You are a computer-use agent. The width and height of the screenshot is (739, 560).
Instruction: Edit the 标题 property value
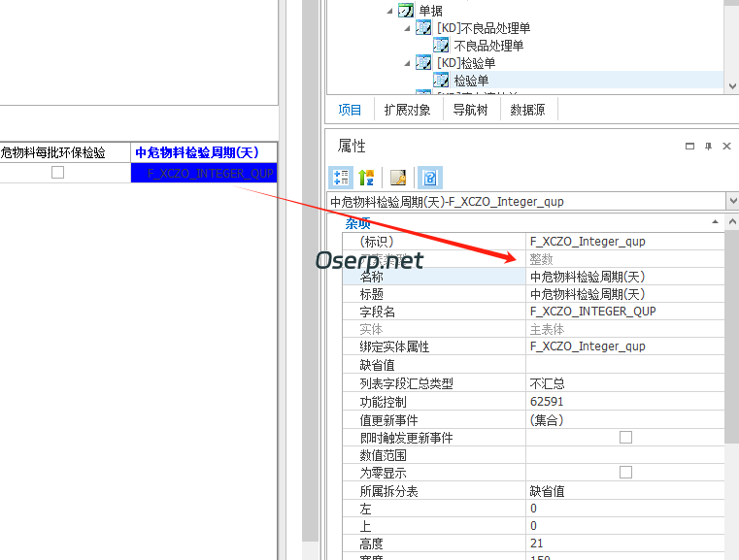pos(625,294)
